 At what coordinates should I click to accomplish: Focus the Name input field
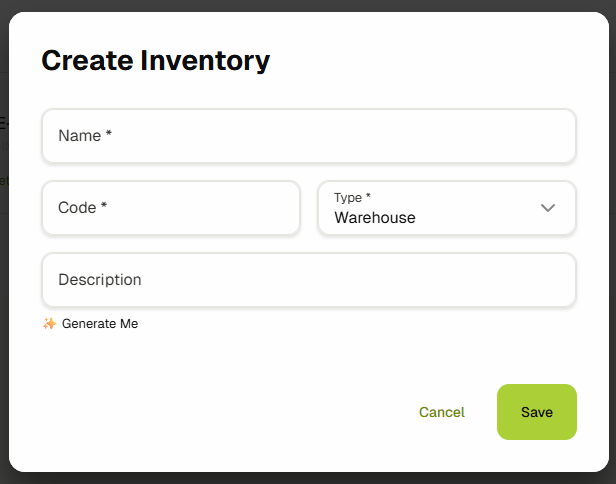pos(308,136)
